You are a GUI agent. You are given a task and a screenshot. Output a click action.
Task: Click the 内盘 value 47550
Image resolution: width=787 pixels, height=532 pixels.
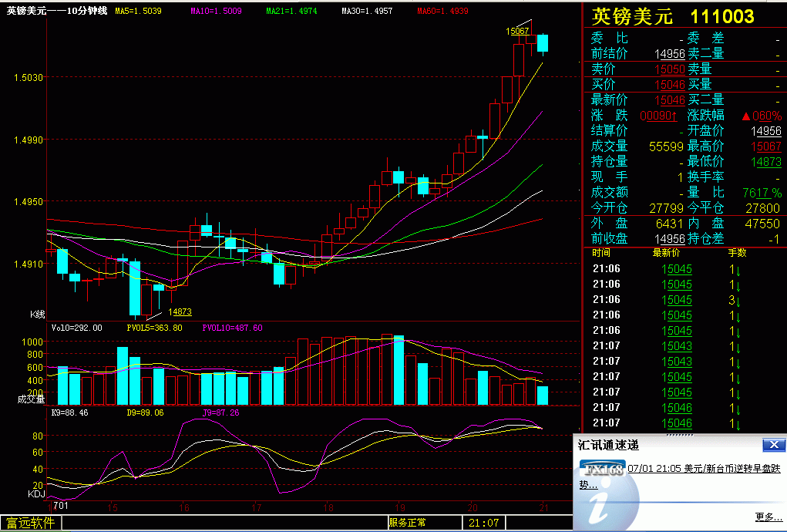point(762,224)
